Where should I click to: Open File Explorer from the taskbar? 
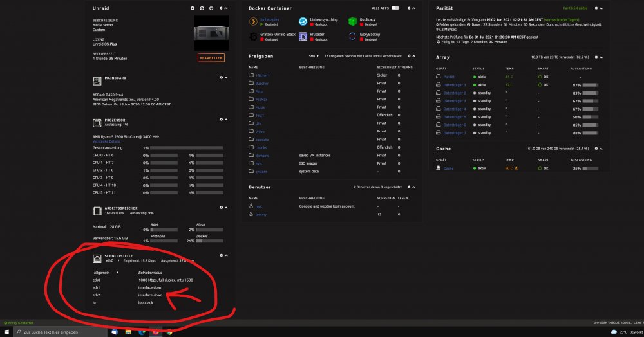(128, 332)
